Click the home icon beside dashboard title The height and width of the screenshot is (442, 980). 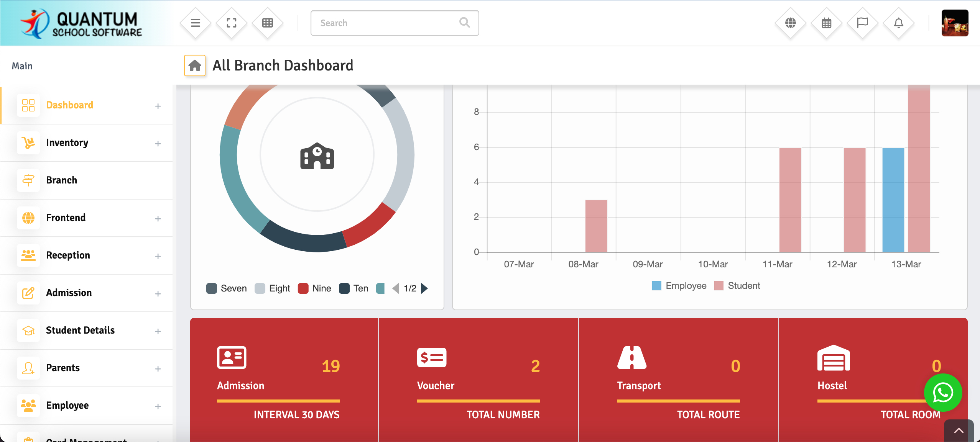point(195,65)
